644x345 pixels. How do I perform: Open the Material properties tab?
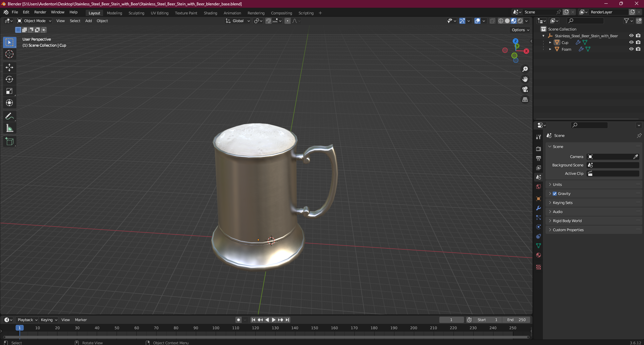[539, 255]
